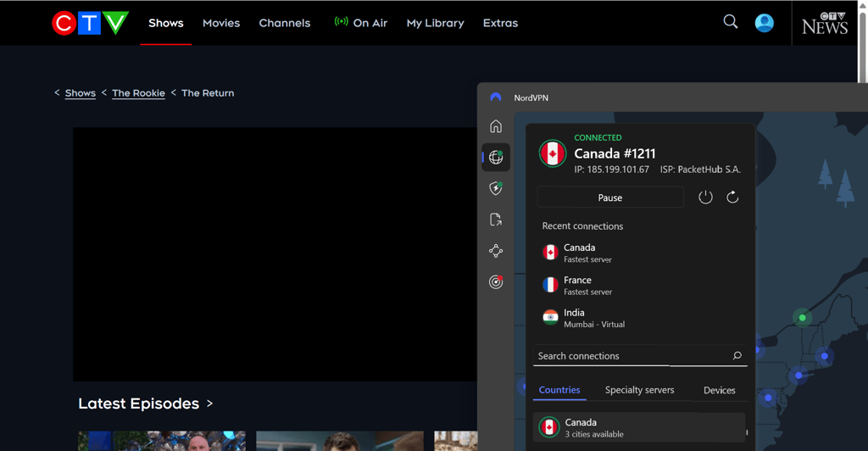Open the Meshnet sidebar icon
The width and height of the screenshot is (868, 451).
click(496, 251)
